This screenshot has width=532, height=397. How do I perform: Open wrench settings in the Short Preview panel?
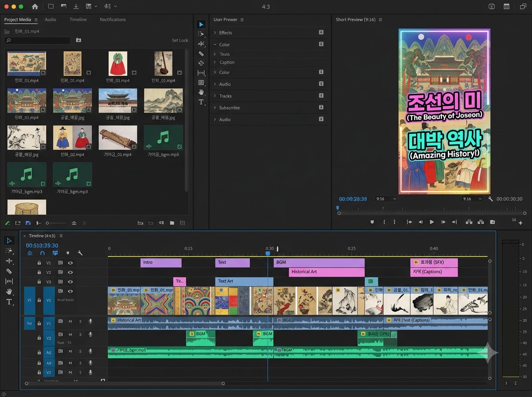coord(490,199)
